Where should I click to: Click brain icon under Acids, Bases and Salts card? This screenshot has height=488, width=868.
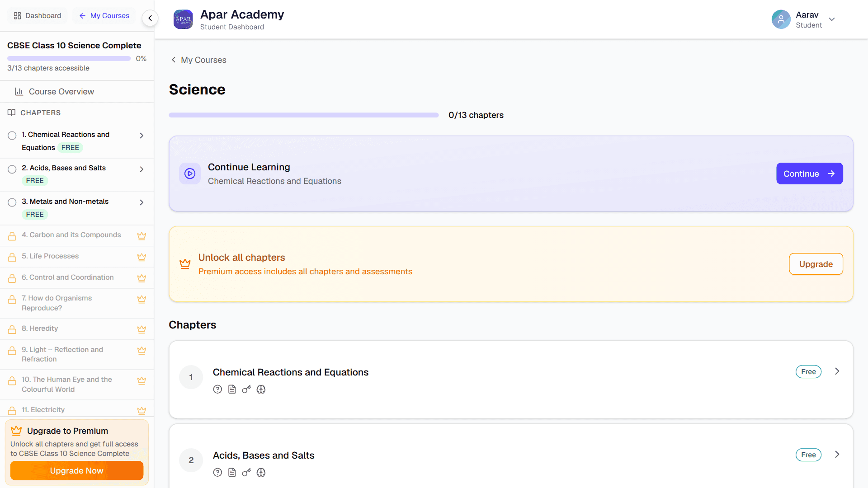[261, 473]
